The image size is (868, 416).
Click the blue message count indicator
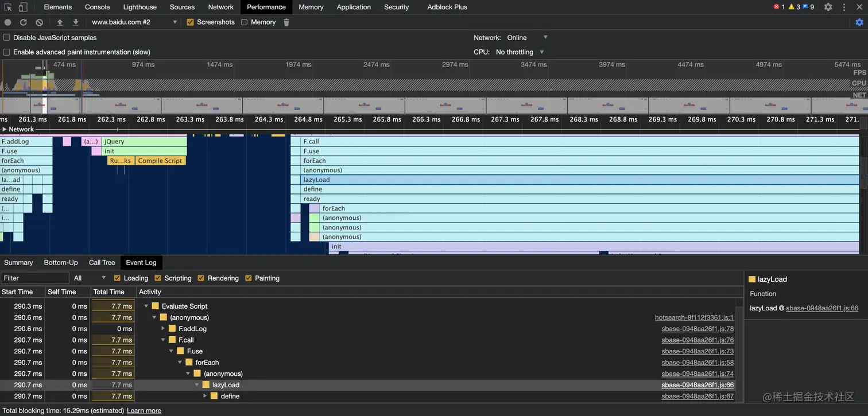[808, 7]
